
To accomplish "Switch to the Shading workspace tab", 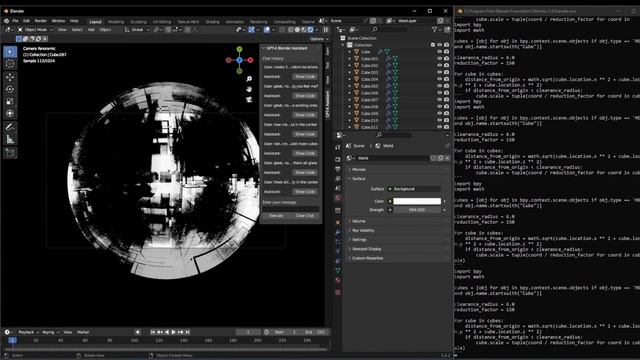I will (212, 22).
